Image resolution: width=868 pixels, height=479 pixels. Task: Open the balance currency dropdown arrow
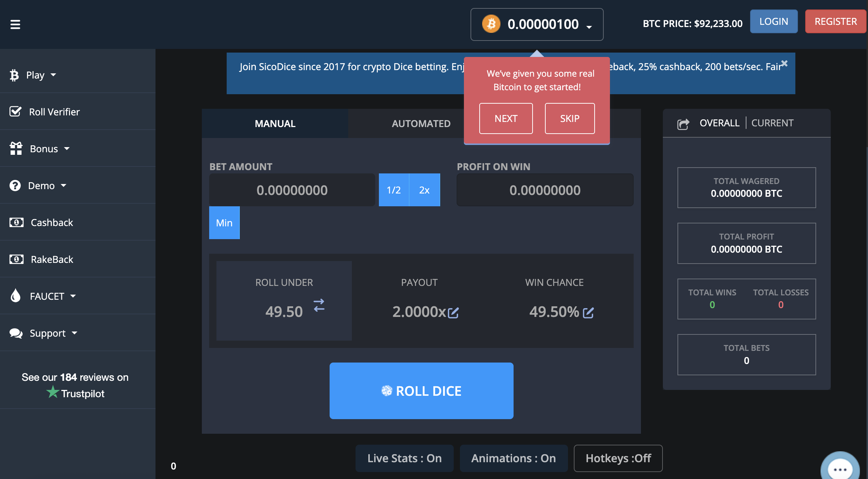tap(589, 27)
